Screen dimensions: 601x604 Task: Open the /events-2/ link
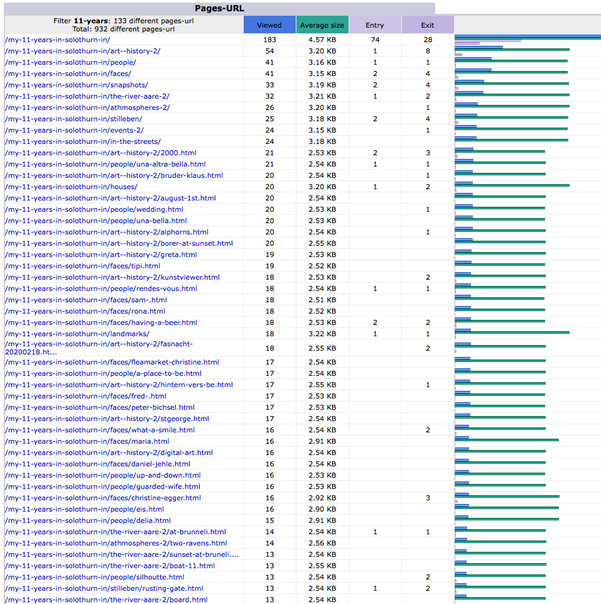click(x=74, y=130)
